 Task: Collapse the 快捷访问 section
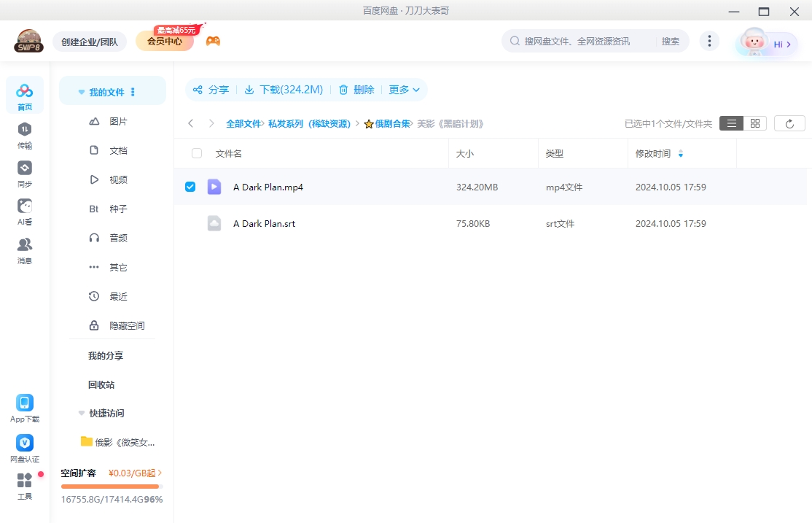(x=82, y=413)
